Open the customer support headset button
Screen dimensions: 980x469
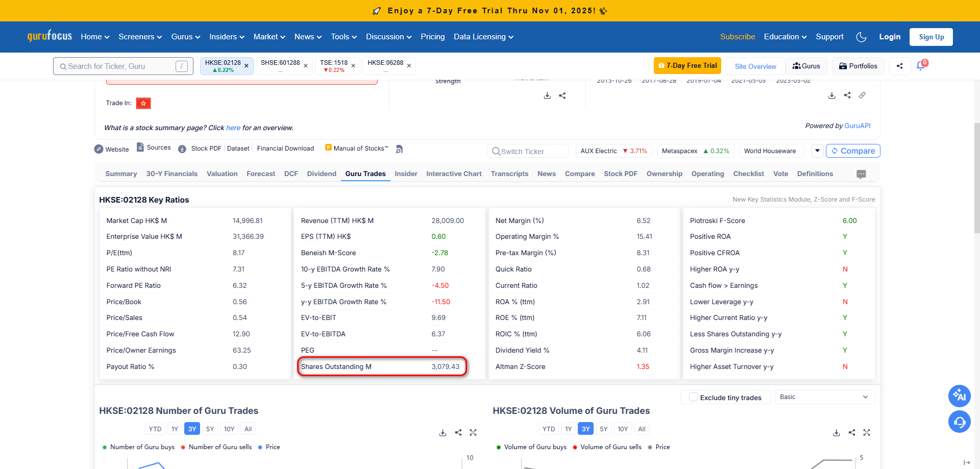959,422
